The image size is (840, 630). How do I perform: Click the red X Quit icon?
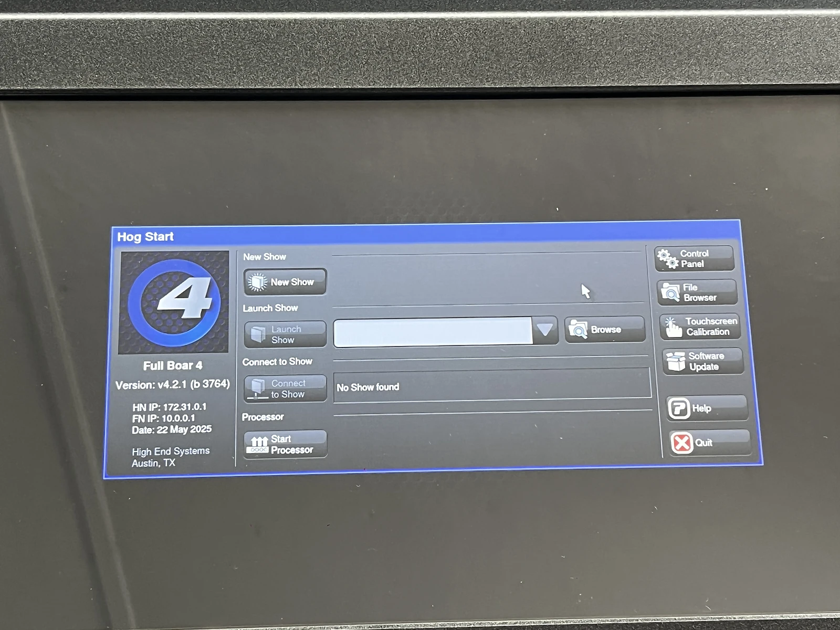(682, 443)
